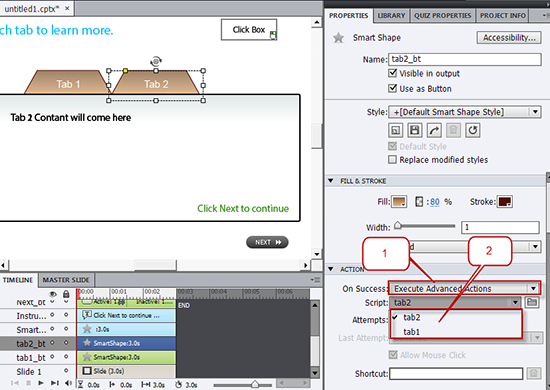
Task: Collapse the Fill & Stroke section
Action: tap(331, 181)
